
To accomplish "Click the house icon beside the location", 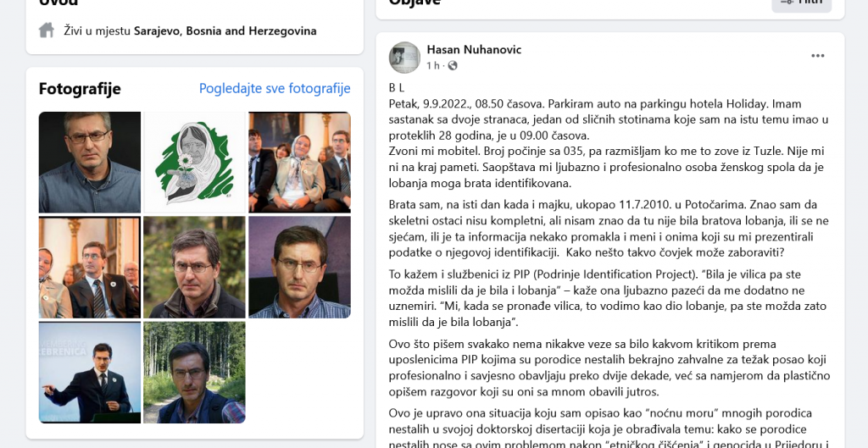I will (47, 30).
